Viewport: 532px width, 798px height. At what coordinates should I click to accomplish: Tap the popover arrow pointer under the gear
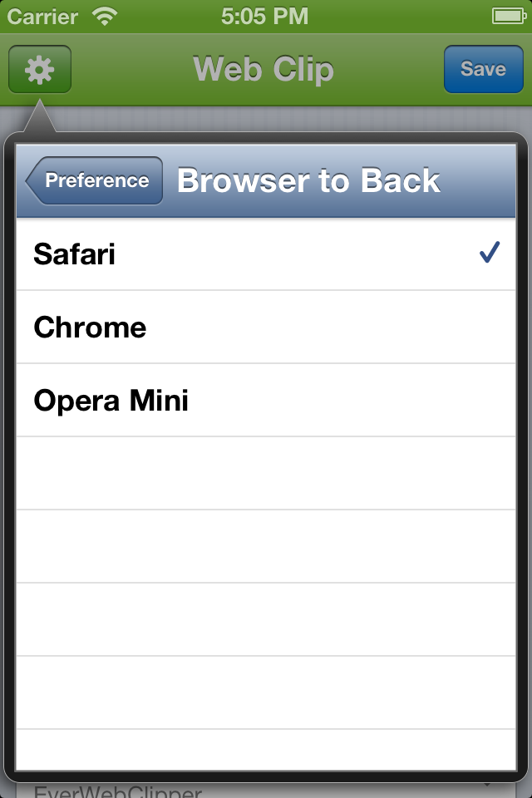click(x=40, y=116)
